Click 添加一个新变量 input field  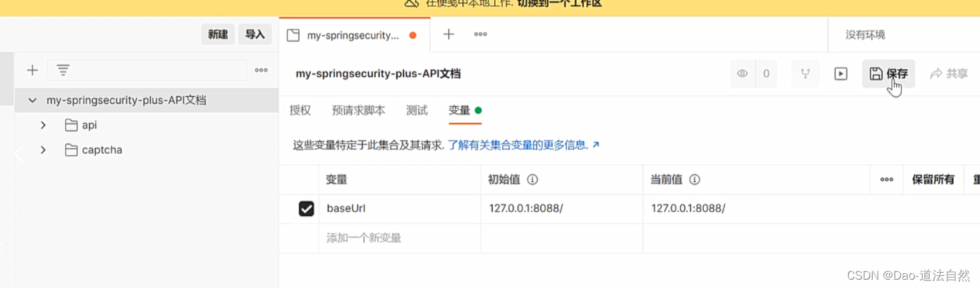click(400, 238)
